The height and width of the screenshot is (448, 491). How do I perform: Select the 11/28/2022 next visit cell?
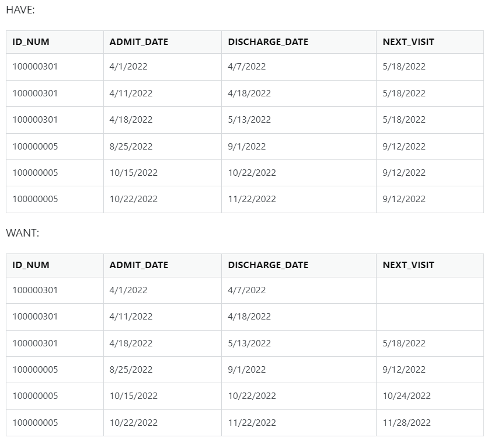[406, 423]
